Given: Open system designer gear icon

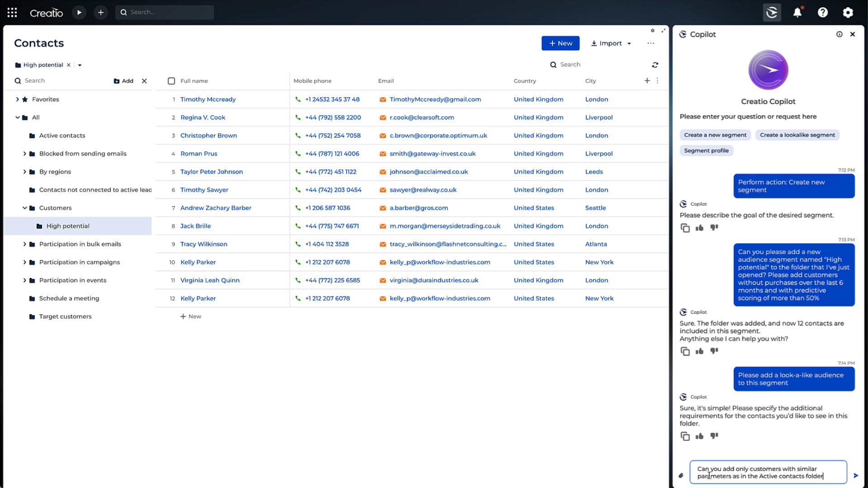Looking at the screenshot, I should coord(848,13).
